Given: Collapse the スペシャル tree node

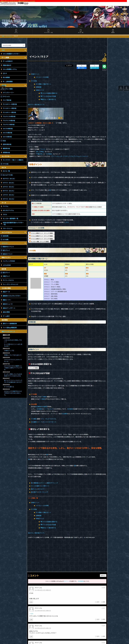Looking at the screenshot, I should click(x=2, y=96).
